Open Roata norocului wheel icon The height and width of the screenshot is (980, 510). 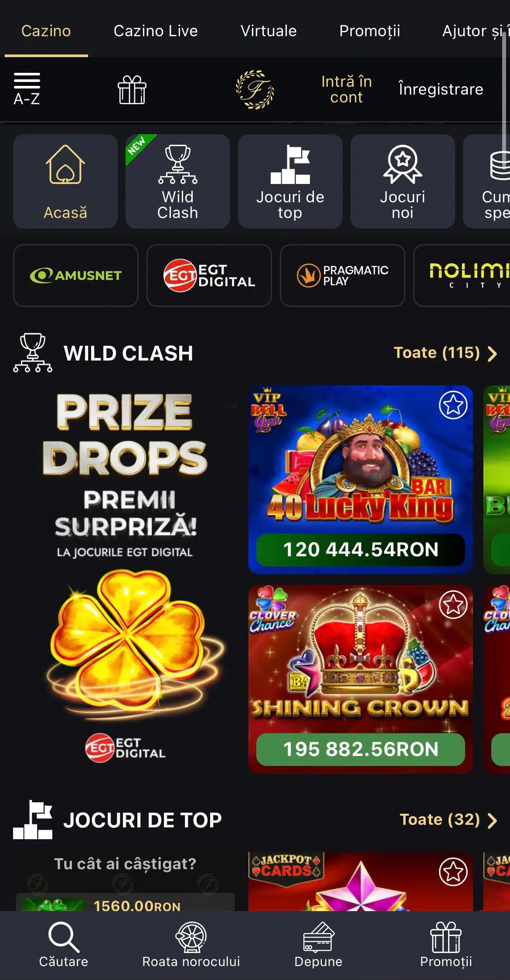(191, 945)
